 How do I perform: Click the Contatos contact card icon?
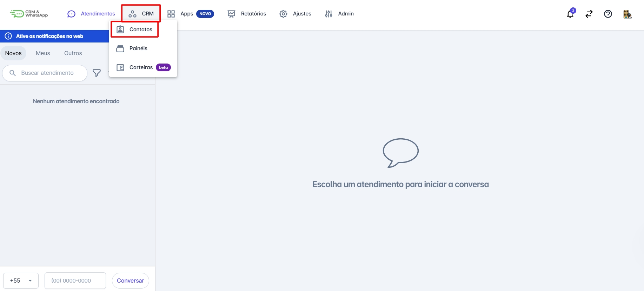(120, 29)
